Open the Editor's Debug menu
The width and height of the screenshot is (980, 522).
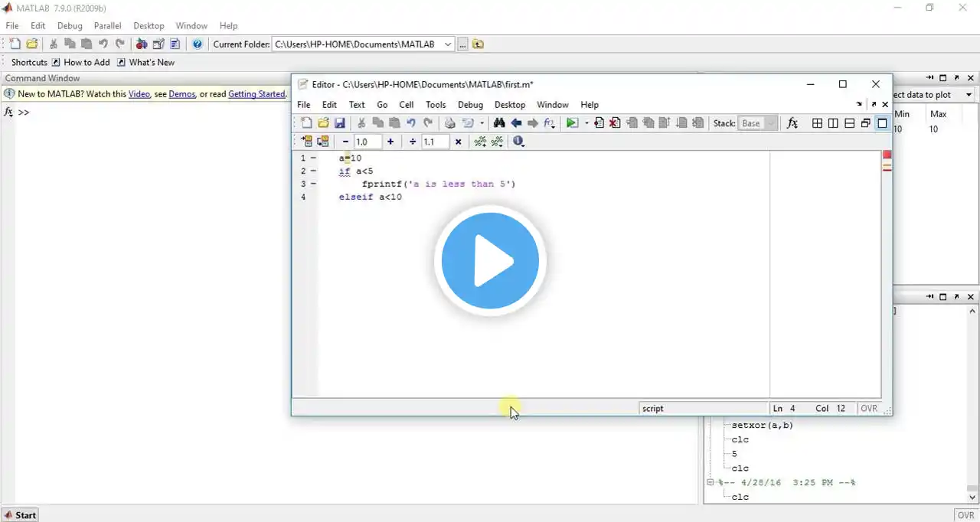pos(470,105)
